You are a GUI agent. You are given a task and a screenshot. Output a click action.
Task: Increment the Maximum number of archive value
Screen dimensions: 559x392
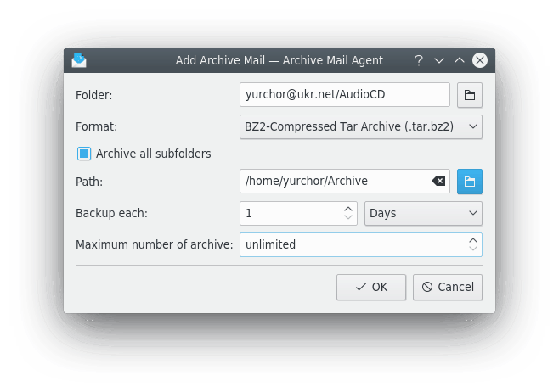click(473, 240)
